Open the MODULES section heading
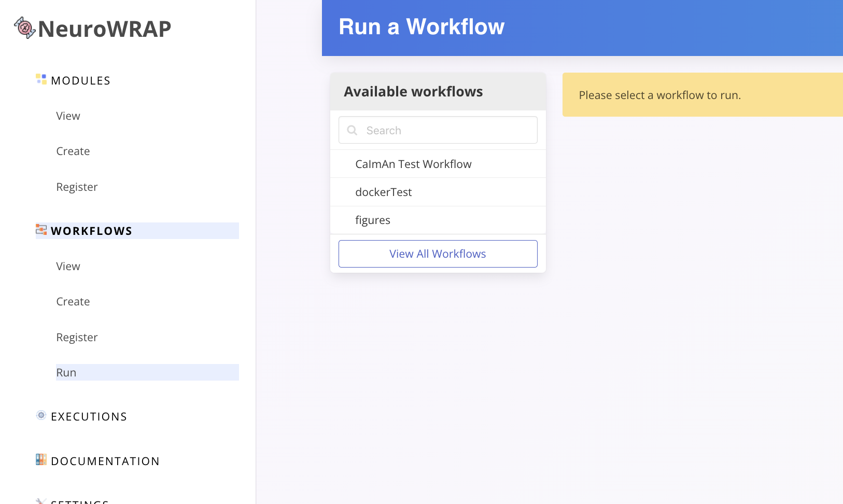The image size is (843, 504). 80,81
